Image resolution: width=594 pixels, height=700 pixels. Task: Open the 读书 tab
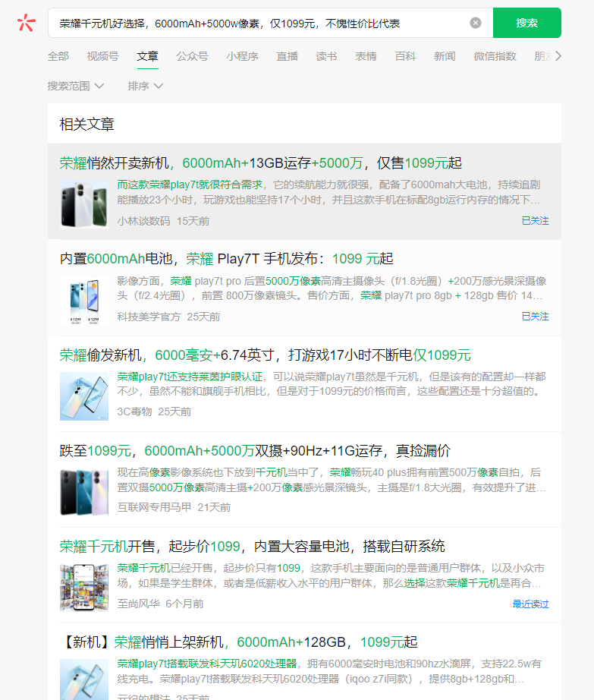pos(326,56)
